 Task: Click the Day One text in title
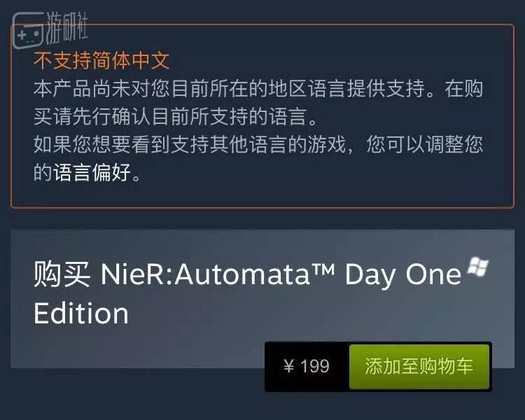click(402, 275)
